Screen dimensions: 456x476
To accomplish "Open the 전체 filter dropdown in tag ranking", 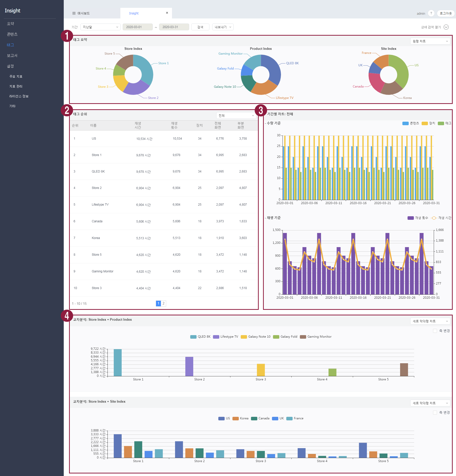I will 236,116.
